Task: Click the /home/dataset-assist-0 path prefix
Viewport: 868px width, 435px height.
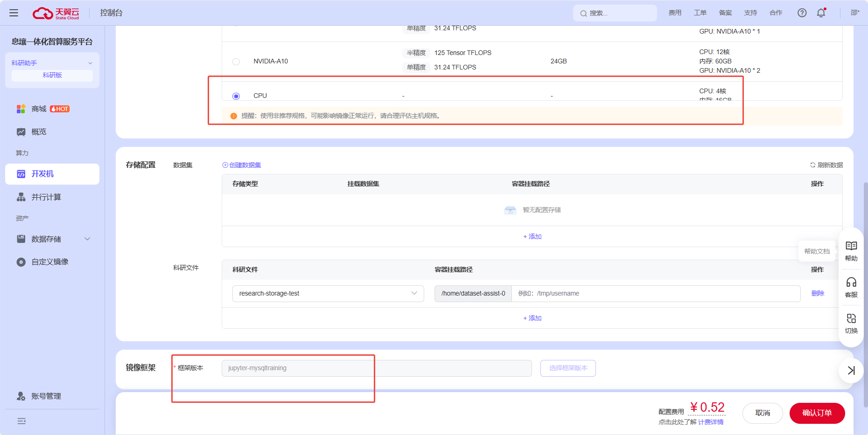Action: point(473,294)
